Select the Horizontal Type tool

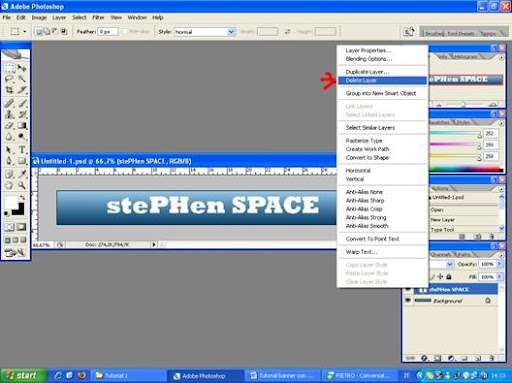tap(22, 150)
